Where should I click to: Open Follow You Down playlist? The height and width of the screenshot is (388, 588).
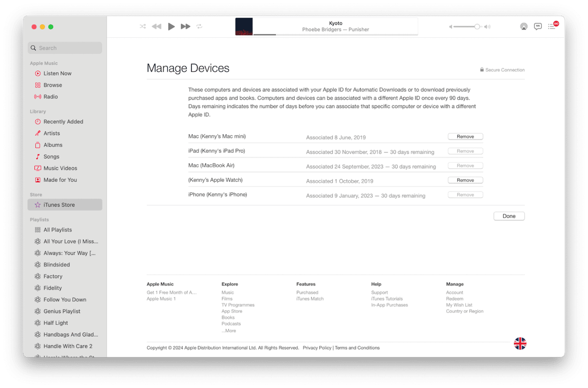(x=65, y=299)
